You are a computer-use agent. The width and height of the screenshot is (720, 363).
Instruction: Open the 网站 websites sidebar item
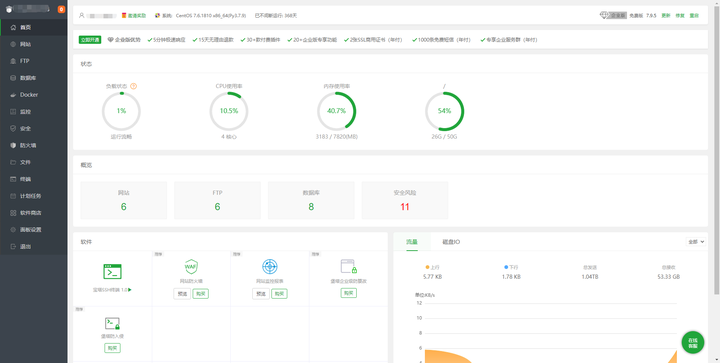[x=34, y=45]
